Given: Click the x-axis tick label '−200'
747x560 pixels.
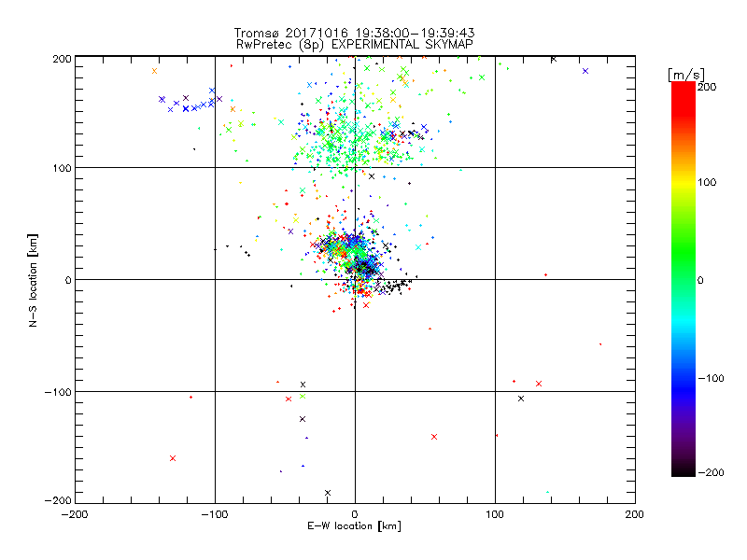Looking at the screenshot, I should tap(75, 515).
